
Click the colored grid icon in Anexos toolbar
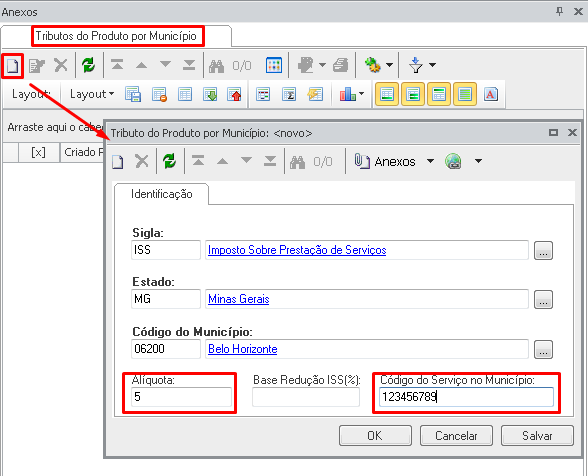coord(274,65)
